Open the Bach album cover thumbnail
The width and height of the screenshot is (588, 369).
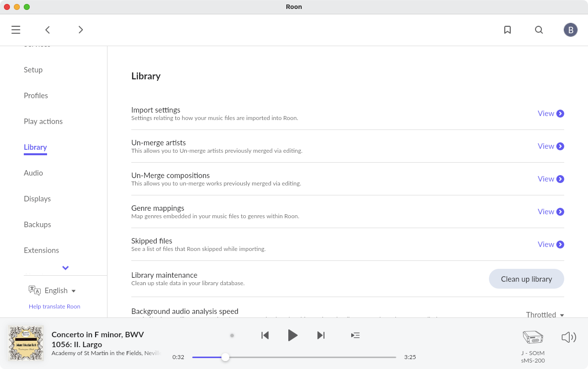click(26, 343)
